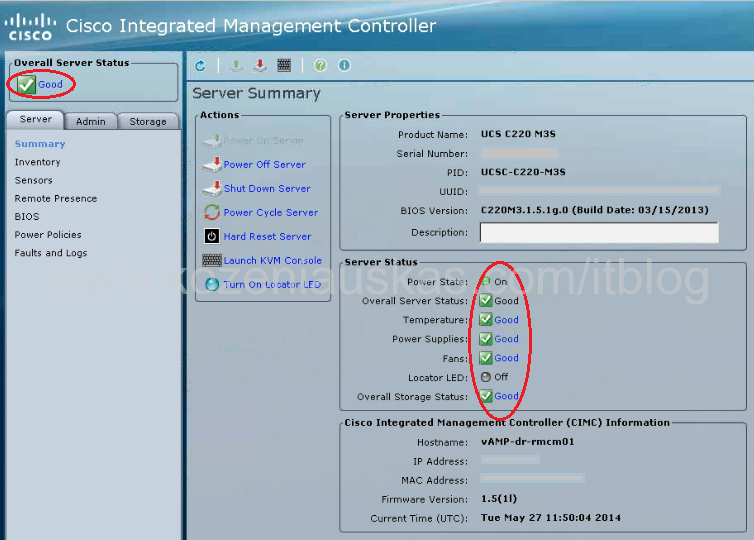The width and height of the screenshot is (754, 540).
Task: Click the Refresh toolbar icon
Action: click(x=200, y=65)
